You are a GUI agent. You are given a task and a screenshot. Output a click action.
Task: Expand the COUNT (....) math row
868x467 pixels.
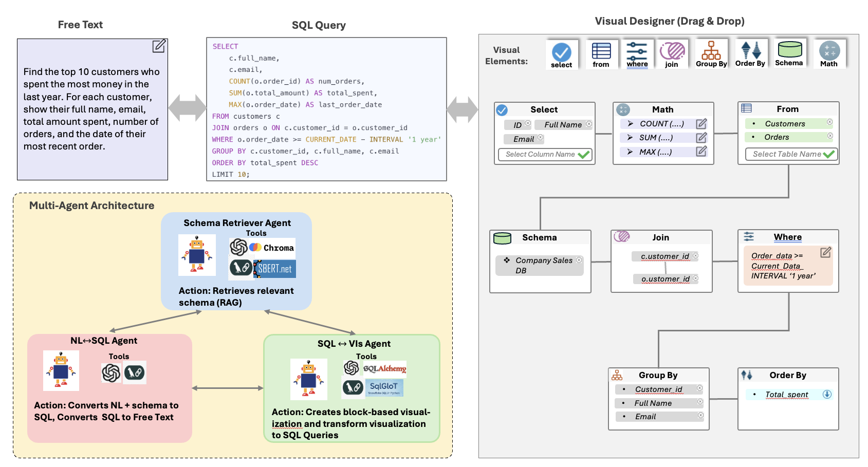coord(630,124)
